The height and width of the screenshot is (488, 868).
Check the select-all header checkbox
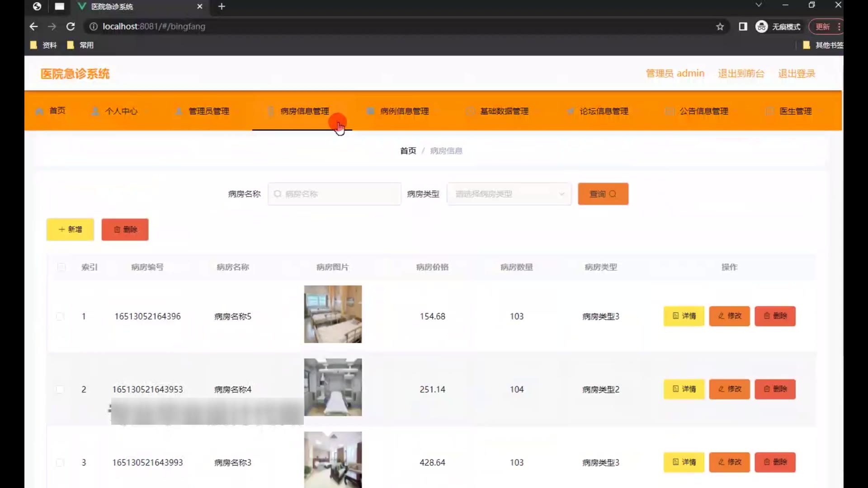point(61,267)
